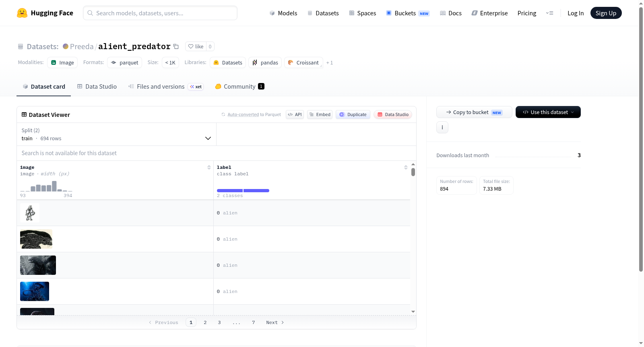Open Data Studio from viewer header
The height and width of the screenshot is (347, 644).
(x=393, y=114)
